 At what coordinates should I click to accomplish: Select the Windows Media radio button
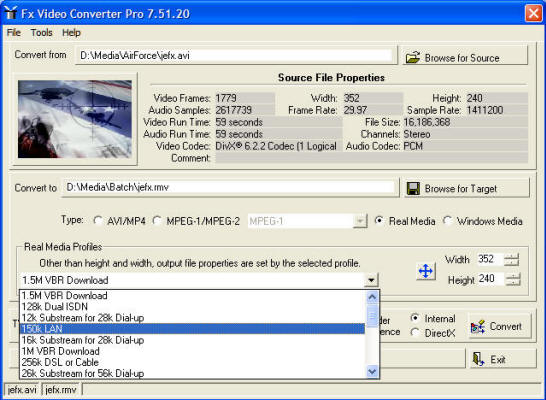tap(447, 221)
